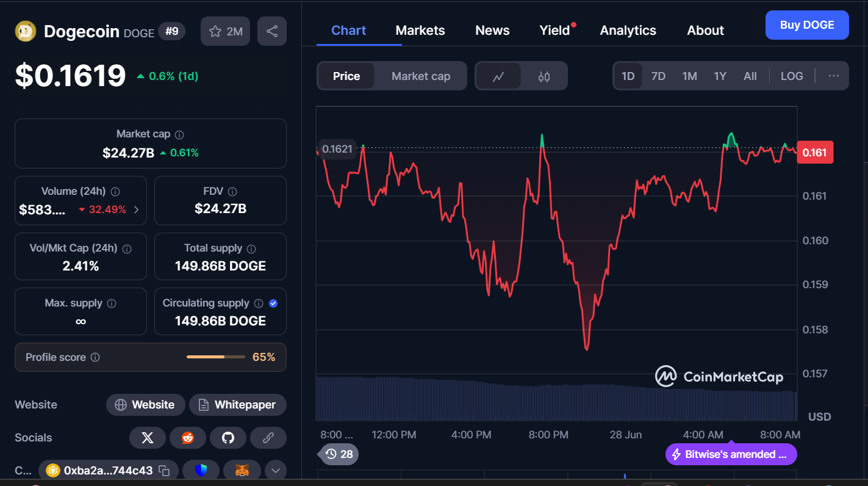Show info tooltip for Market cap
The width and height of the screenshot is (868, 486).
[x=179, y=134]
